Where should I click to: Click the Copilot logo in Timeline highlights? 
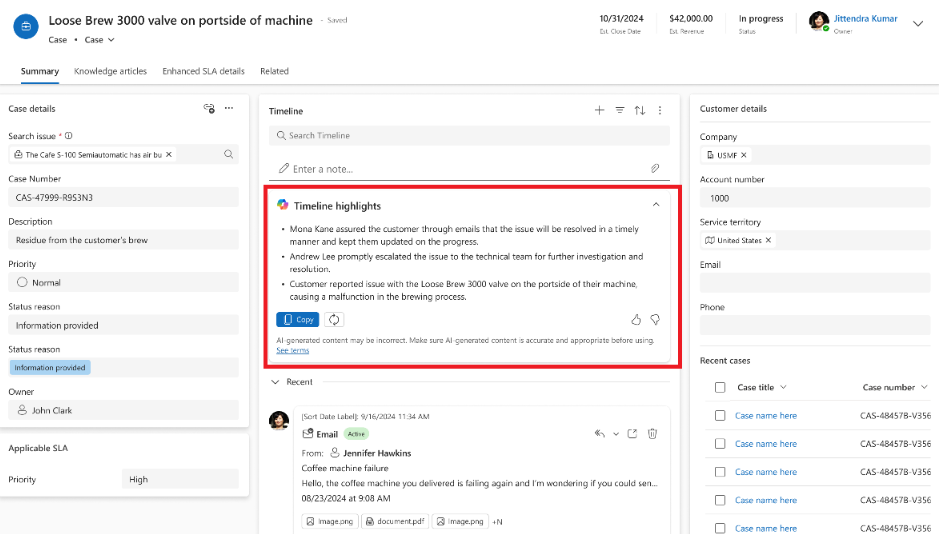283,205
